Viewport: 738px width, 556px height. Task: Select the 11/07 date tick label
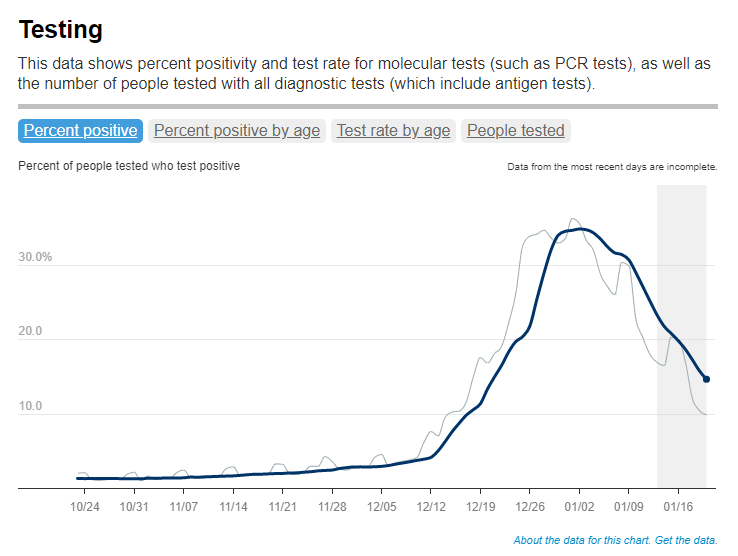tap(184, 506)
